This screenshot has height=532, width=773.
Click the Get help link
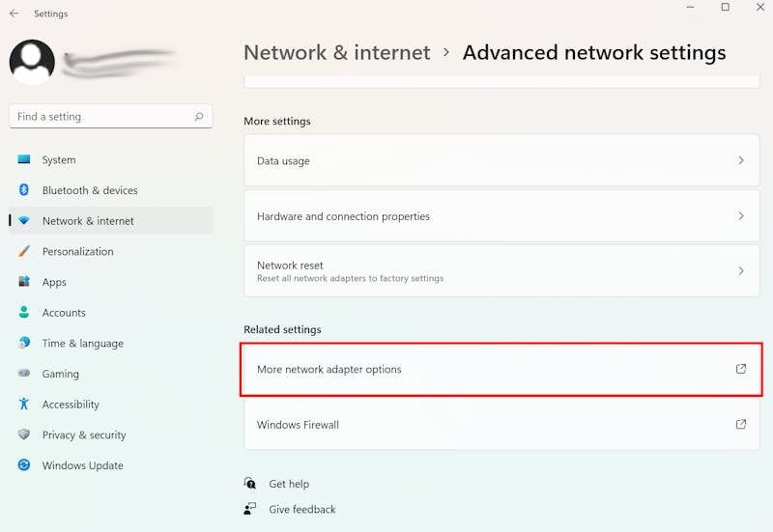point(289,484)
